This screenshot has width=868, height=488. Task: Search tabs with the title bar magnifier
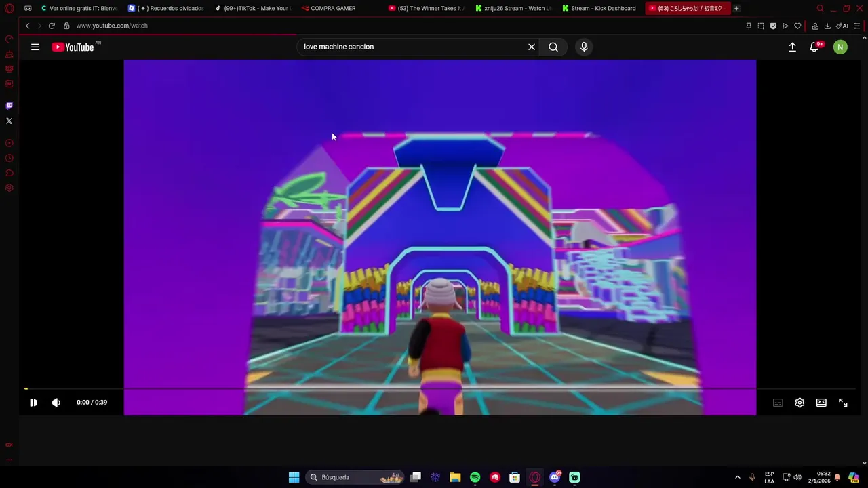820,9
